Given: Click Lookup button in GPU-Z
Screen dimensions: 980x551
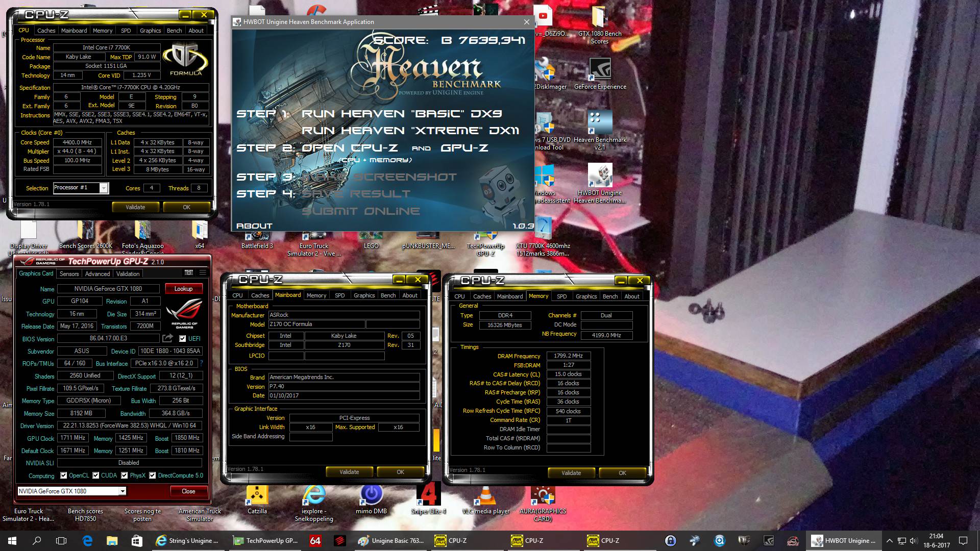Looking at the screenshot, I should coord(184,289).
